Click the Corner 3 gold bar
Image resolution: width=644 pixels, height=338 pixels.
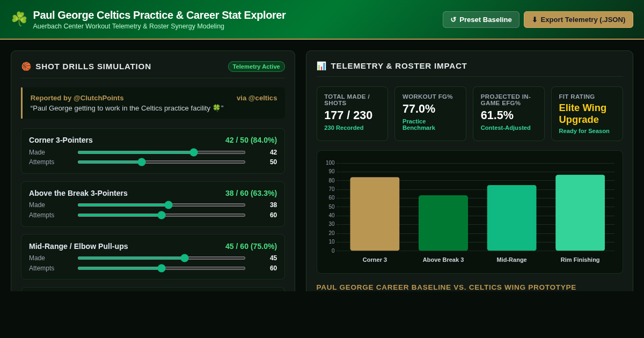click(375, 214)
